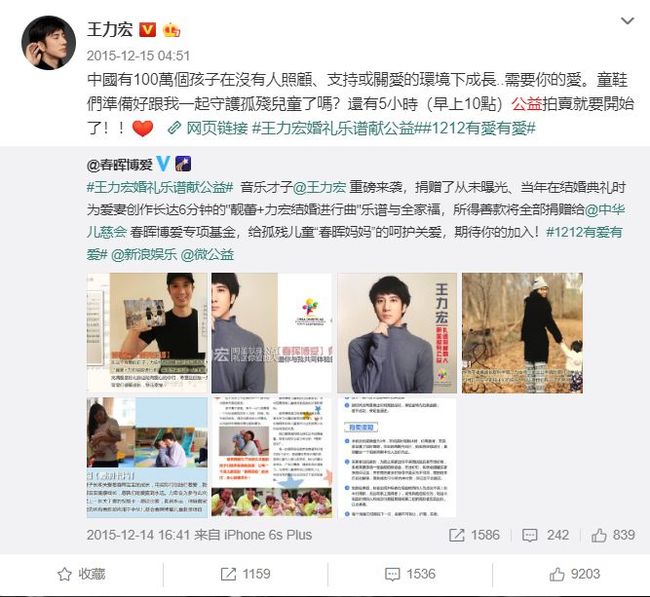
Task: Open the 王力宏 username link
Action: [x=109, y=30]
